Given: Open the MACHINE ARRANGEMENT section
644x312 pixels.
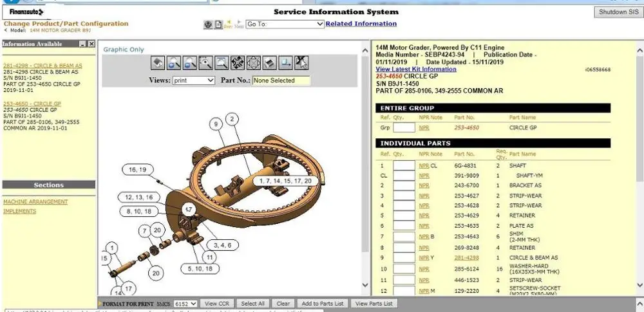Looking at the screenshot, I should 35,201.
